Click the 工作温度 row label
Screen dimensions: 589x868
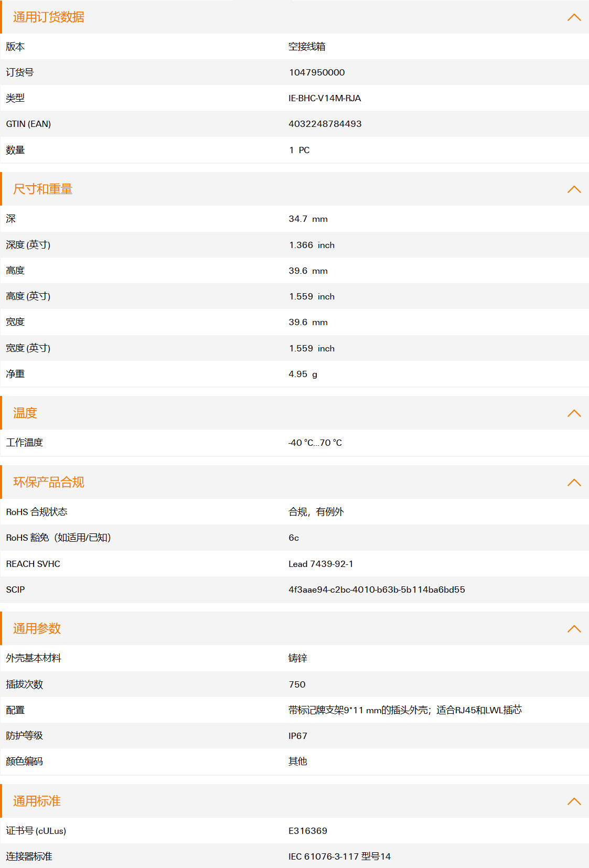click(x=25, y=443)
